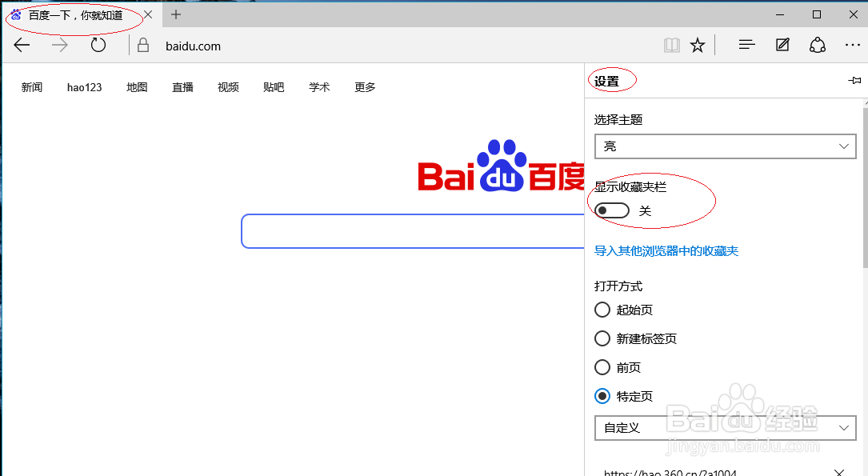This screenshot has height=476, width=868.
Task: Close the Edge browser window
Action: pos(853,14)
